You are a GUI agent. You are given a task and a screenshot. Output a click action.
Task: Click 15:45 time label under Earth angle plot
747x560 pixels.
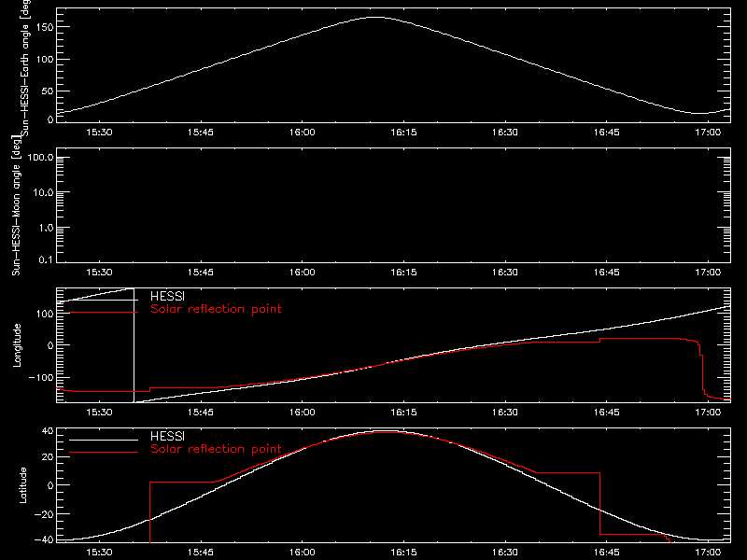[x=201, y=133]
